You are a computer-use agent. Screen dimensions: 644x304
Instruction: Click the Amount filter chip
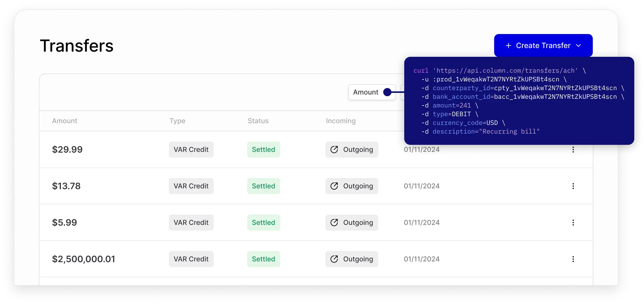[x=366, y=92]
